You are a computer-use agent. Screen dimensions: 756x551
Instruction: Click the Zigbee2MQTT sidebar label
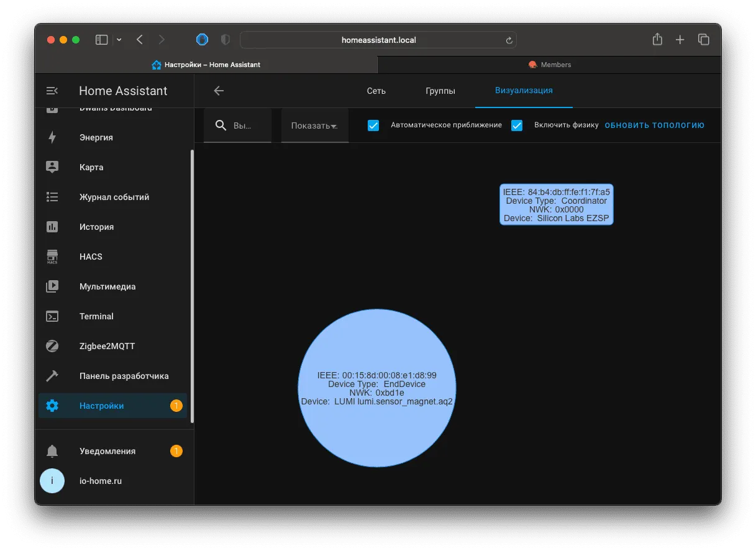pos(107,346)
